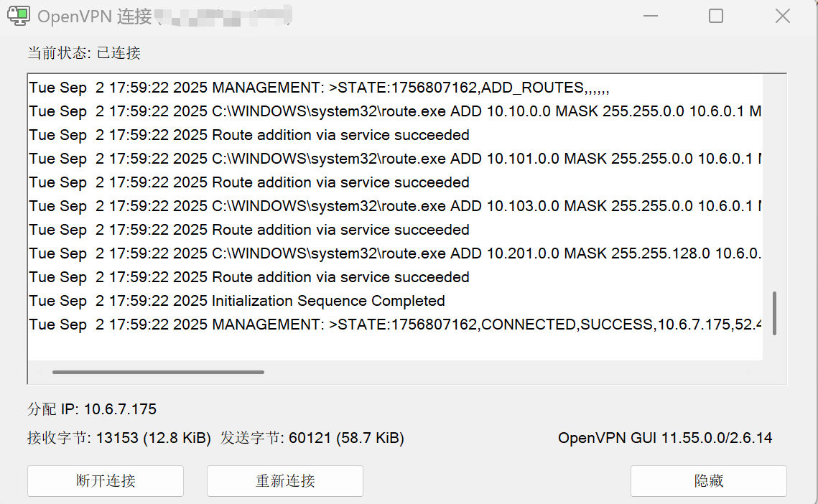Click the horizontal log scrollbar thumb
Viewport: 818px width, 504px height.
158,372
